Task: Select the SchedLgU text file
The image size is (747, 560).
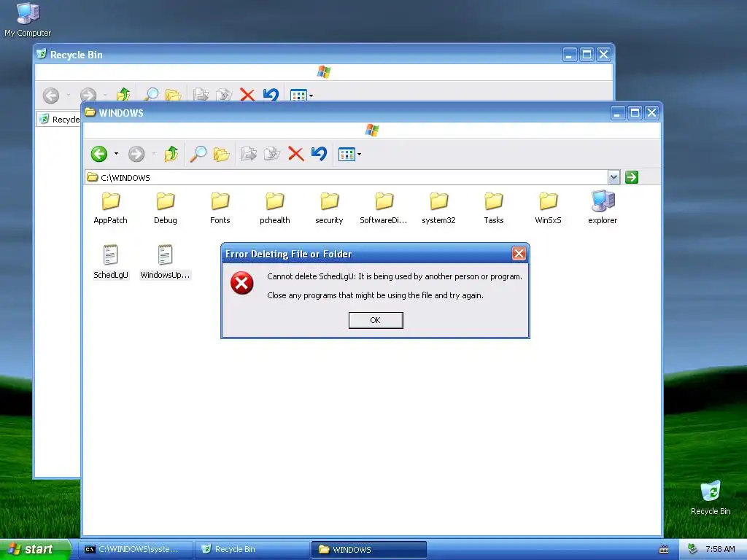Action: pos(111,262)
